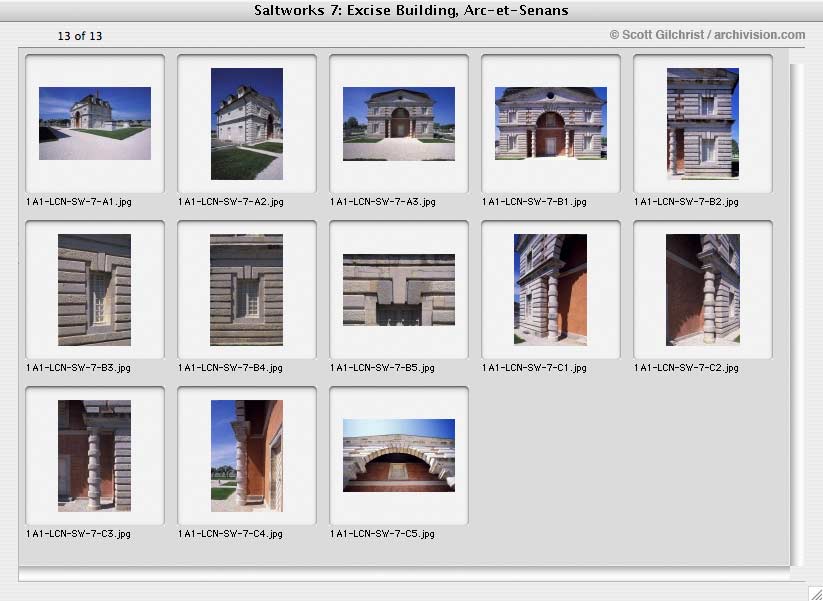
Task: Open the 1A1-LCN-SW-7-B2 corner view thumbnail
Action: [x=703, y=123]
